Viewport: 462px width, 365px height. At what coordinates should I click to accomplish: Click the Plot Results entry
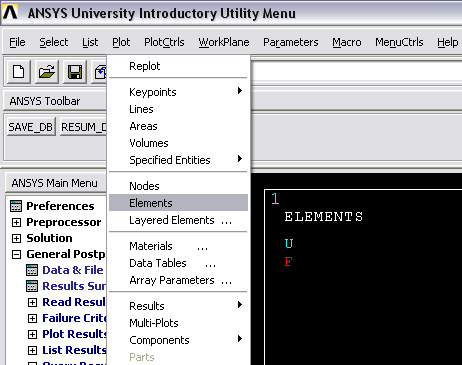click(x=74, y=334)
